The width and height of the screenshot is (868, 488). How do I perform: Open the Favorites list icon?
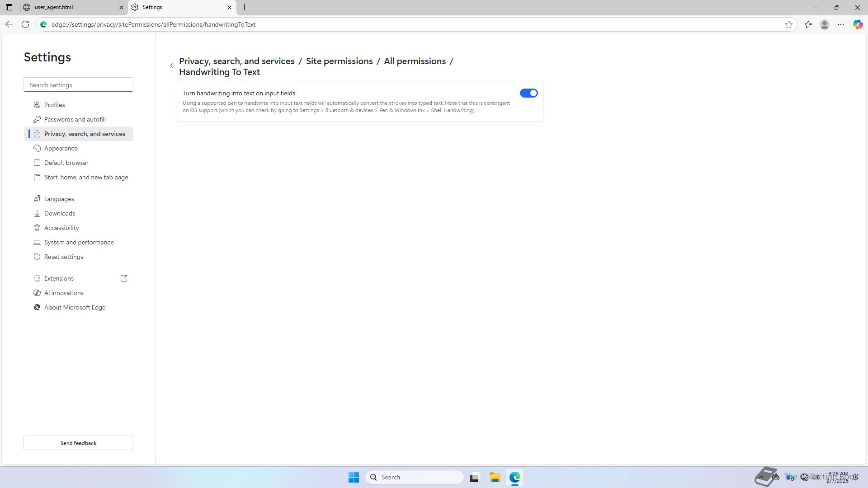pos(808,24)
